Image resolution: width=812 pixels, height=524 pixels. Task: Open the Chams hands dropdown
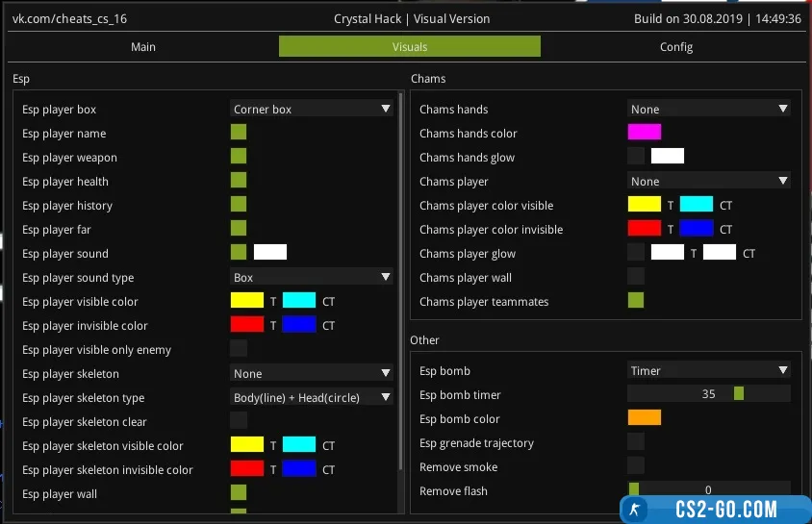(x=709, y=109)
